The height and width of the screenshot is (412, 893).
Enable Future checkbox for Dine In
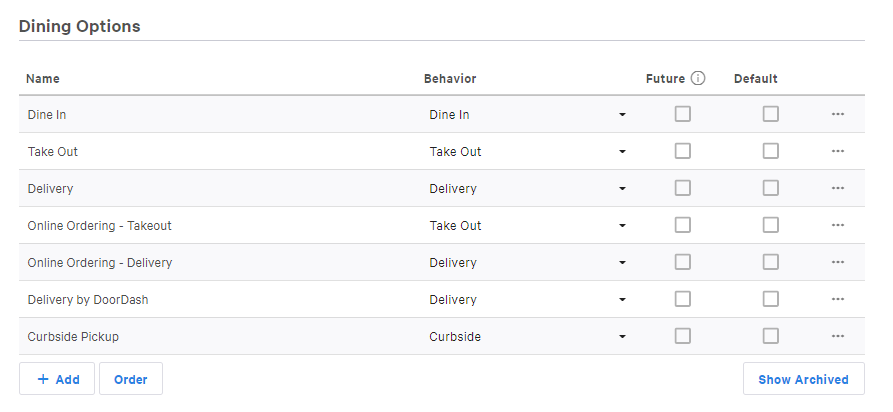pyautogui.click(x=683, y=114)
